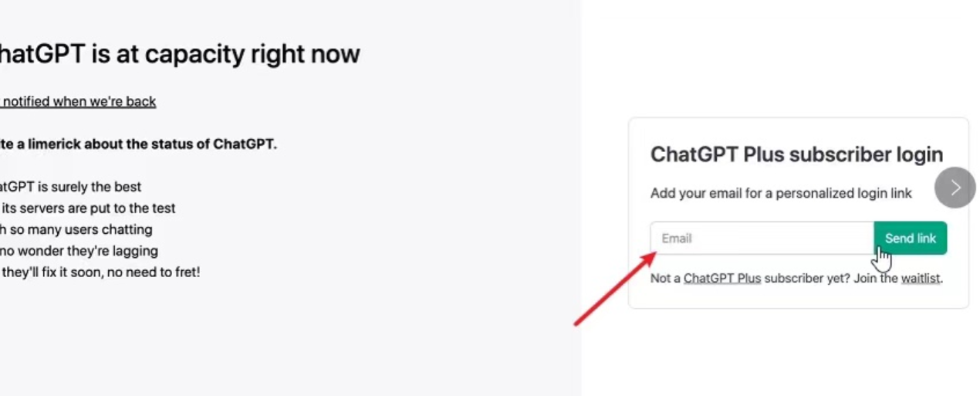The image size is (980, 396).
Task: Click the white background above the login card
Action: tap(772, 62)
